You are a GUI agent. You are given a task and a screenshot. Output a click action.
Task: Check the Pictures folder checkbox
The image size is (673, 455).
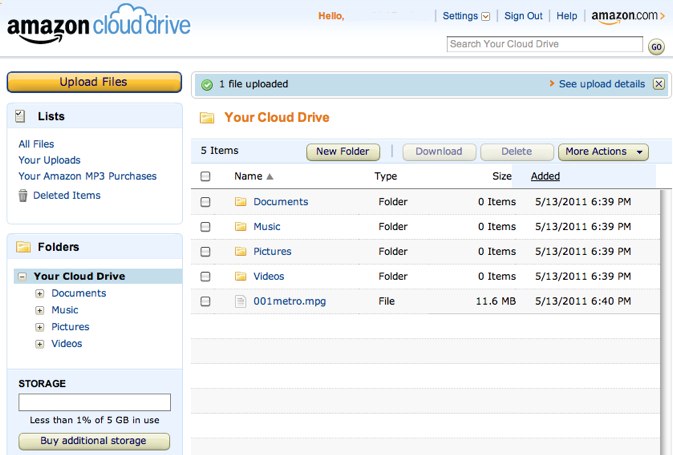coord(206,251)
